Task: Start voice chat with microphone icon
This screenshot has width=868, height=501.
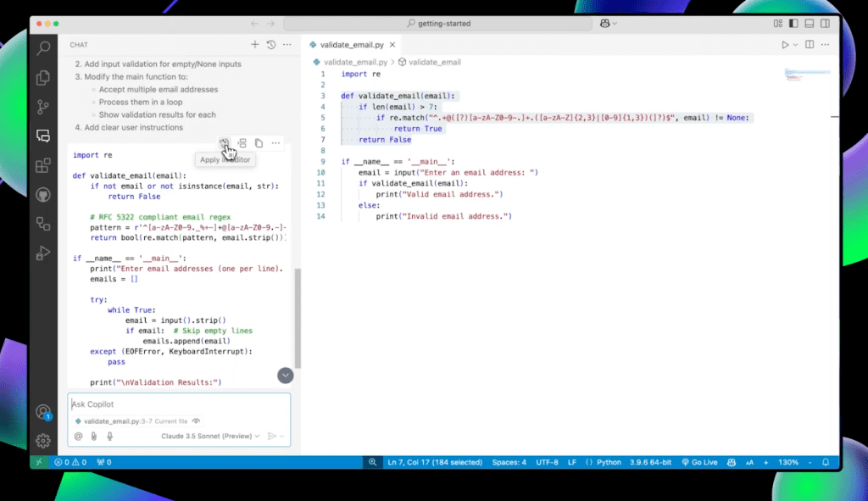Action: (x=109, y=437)
